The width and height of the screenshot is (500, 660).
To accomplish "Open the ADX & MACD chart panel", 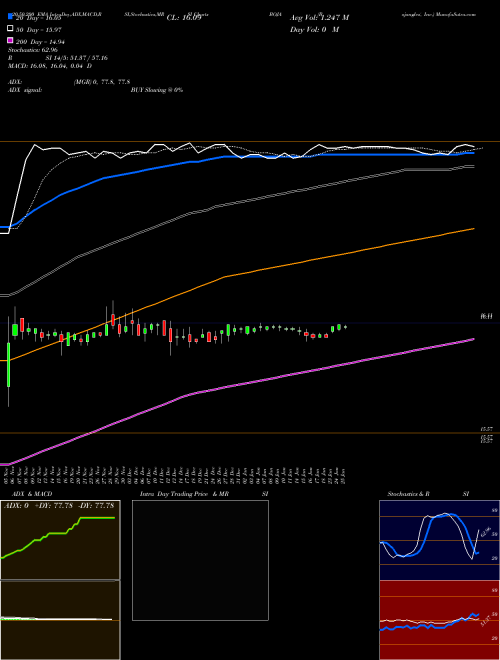I will click(x=60, y=540).
